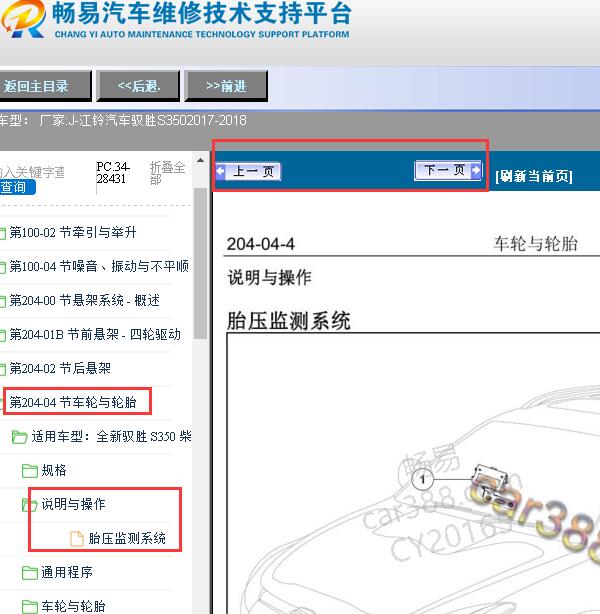Click right arrow icon on 下一页

click(476, 170)
